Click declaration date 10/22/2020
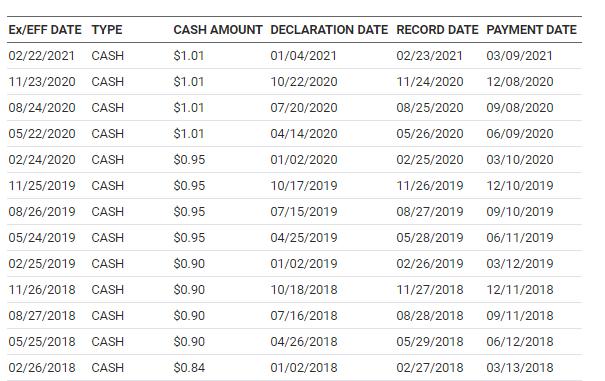 pos(304,82)
